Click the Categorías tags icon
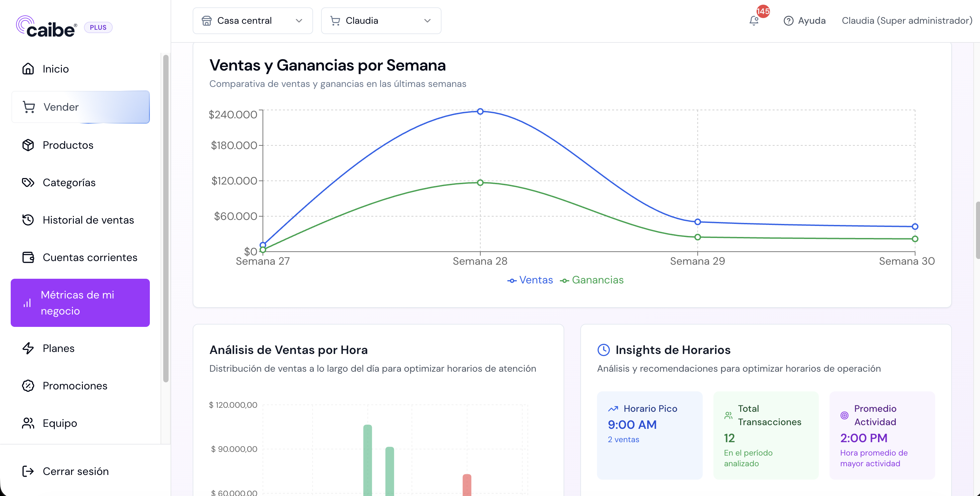This screenshot has width=980, height=496. [28, 182]
